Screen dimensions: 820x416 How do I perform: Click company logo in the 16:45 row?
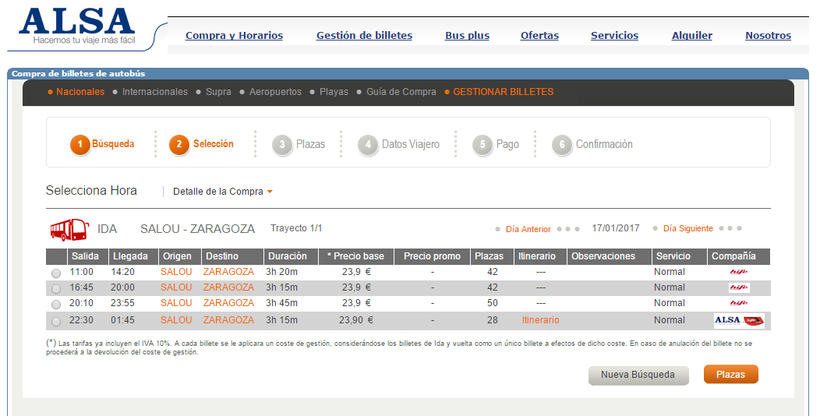click(x=739, y=288)
